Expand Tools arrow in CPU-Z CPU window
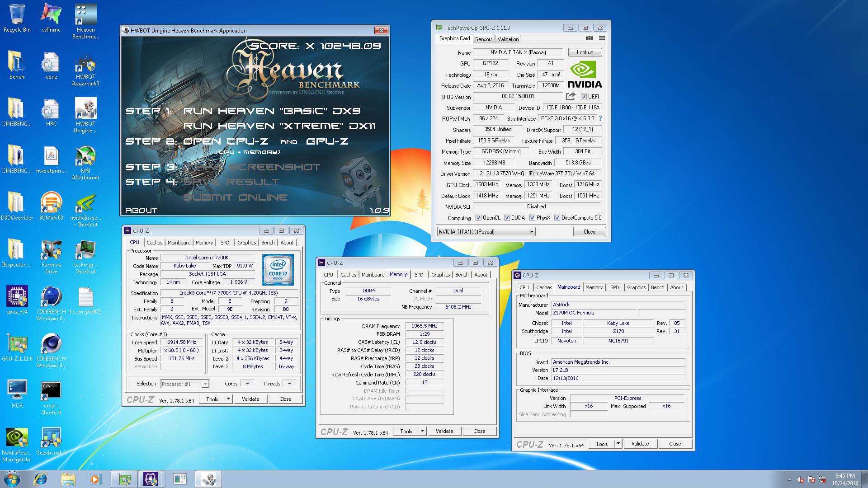The height and width of the screenshot is (488, 868). click(228, 399)
